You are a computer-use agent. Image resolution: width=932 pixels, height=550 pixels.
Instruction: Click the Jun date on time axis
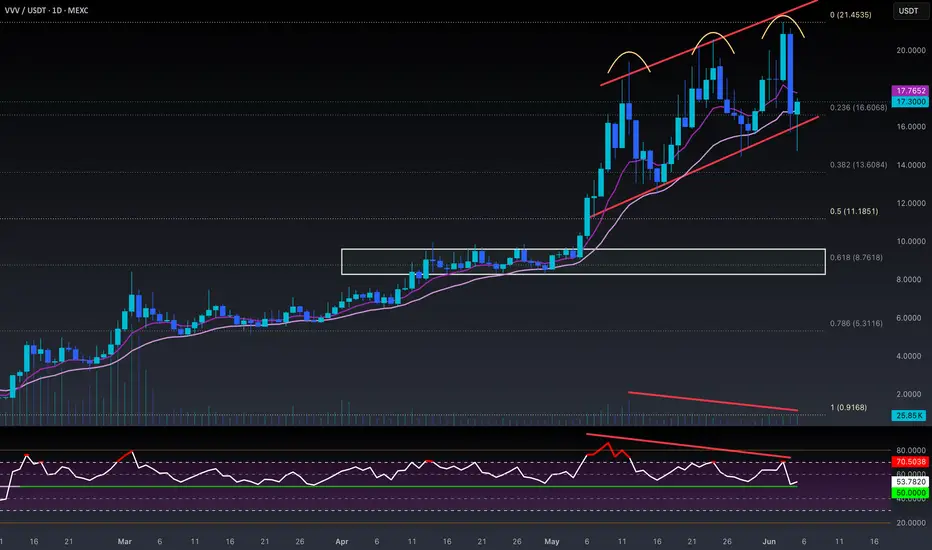click(x=769, y=542)
